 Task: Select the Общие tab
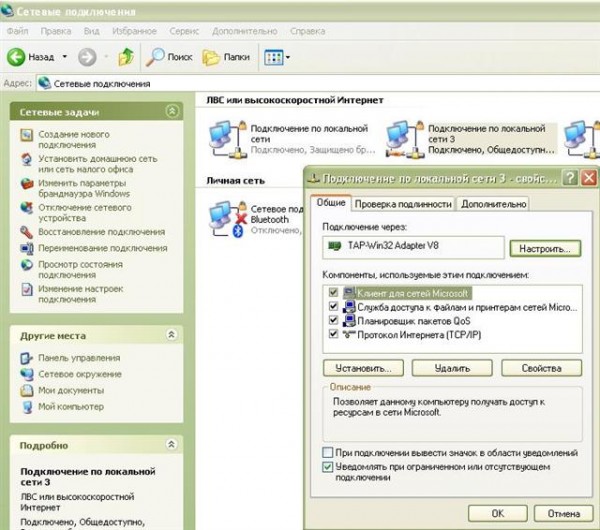coord(331,202)
